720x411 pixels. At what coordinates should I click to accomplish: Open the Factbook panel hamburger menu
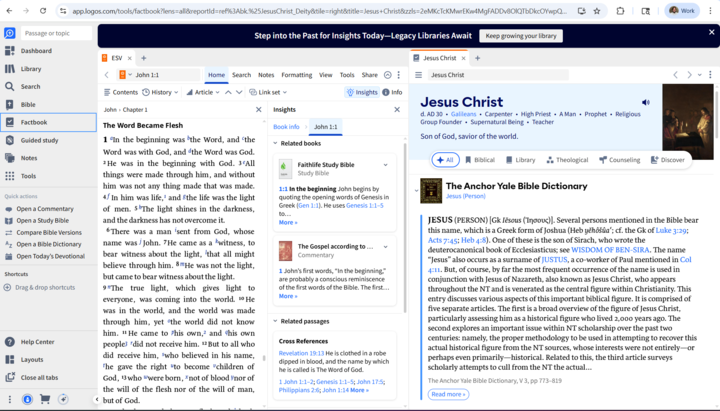click(418, 75)
